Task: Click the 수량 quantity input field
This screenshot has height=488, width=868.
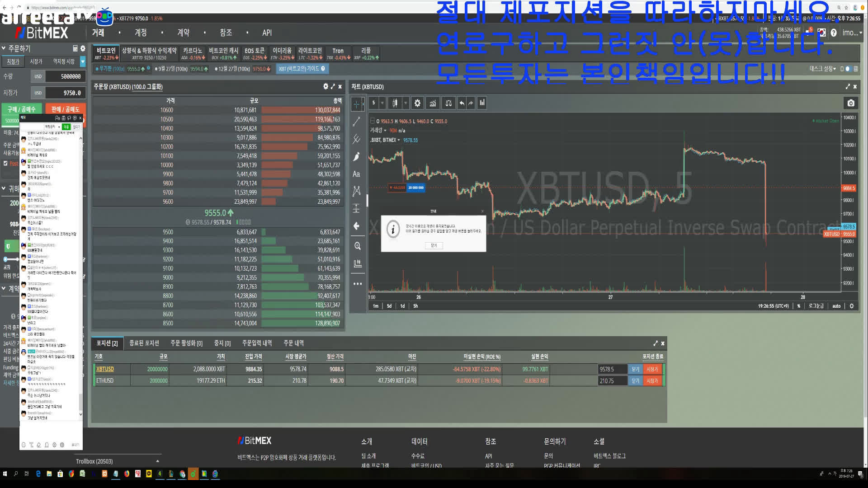Action: click(65, 76)
